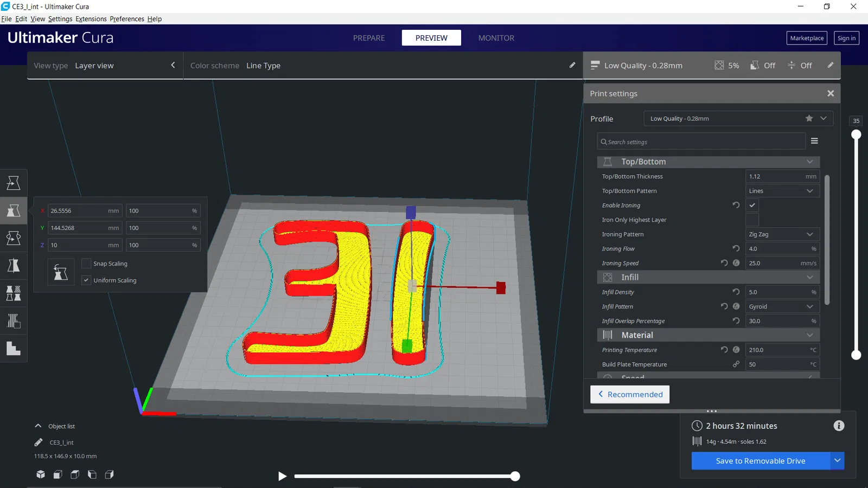The height and width of the screenshot is (488, 868).
Task: Switch to top camera view
Action: (75, 474)
